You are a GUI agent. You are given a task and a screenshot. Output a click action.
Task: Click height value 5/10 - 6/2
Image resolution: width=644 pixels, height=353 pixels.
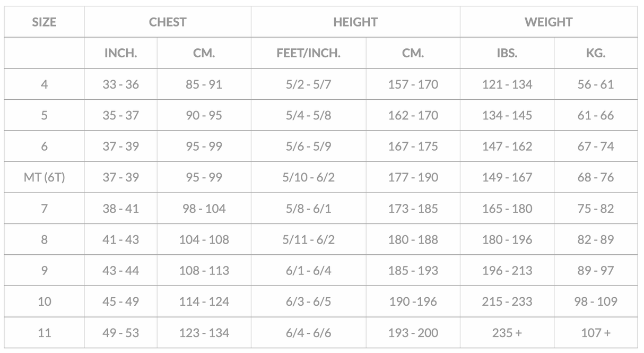coord(308,177)
